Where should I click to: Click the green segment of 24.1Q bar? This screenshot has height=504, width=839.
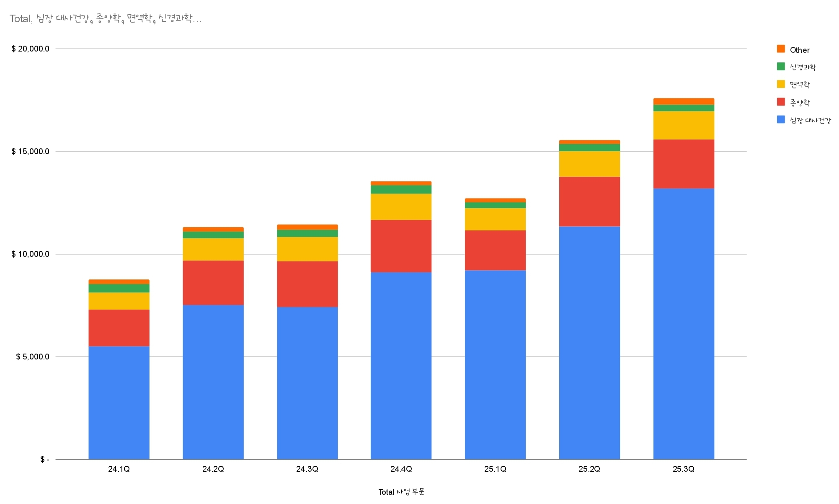pyautogui.click(x=119, y=288)
